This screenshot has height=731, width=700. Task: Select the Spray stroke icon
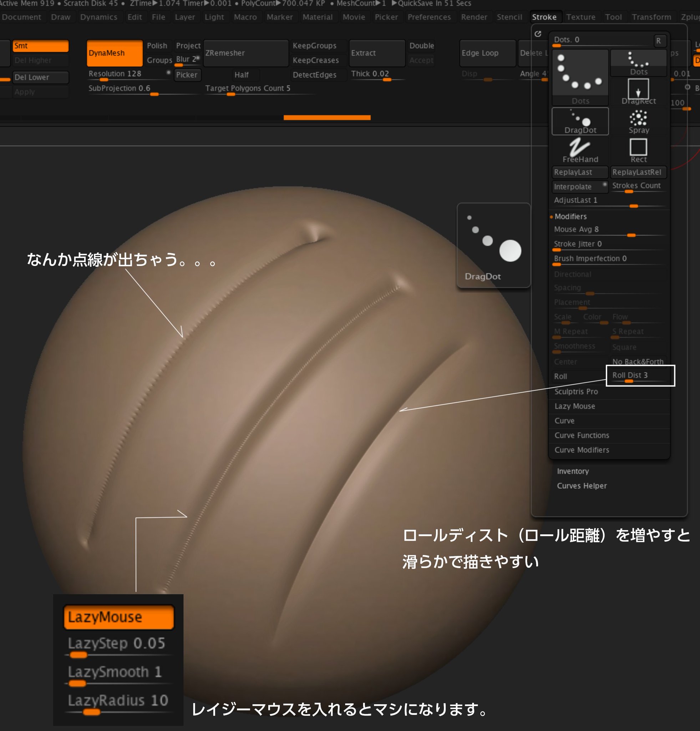point(639,121)
